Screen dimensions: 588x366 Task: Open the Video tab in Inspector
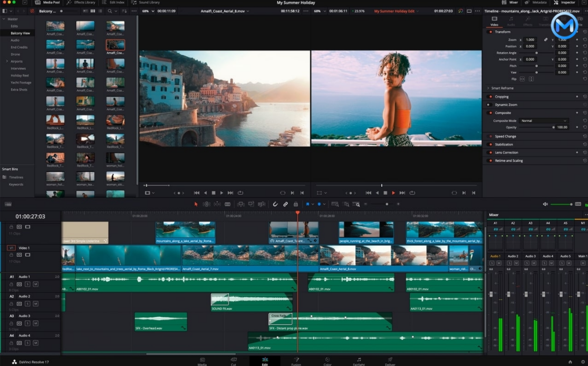pos(494,22)
